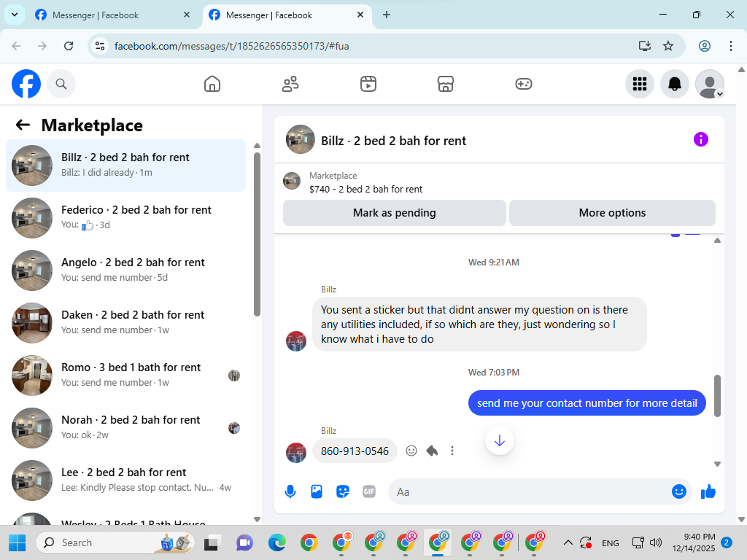Open a new browser tab
The image size is (747, 560).
pyautogui.click(x=387, y=15)
